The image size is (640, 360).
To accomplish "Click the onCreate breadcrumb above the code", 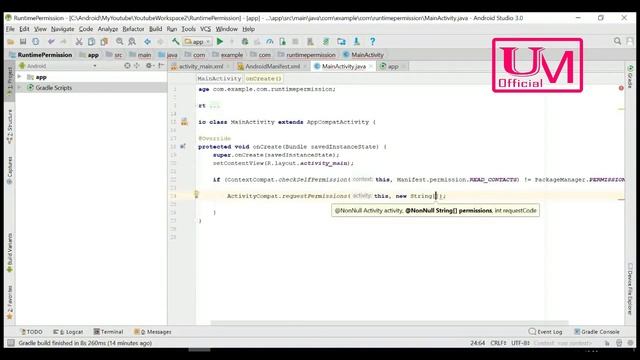I will point(263,78).
